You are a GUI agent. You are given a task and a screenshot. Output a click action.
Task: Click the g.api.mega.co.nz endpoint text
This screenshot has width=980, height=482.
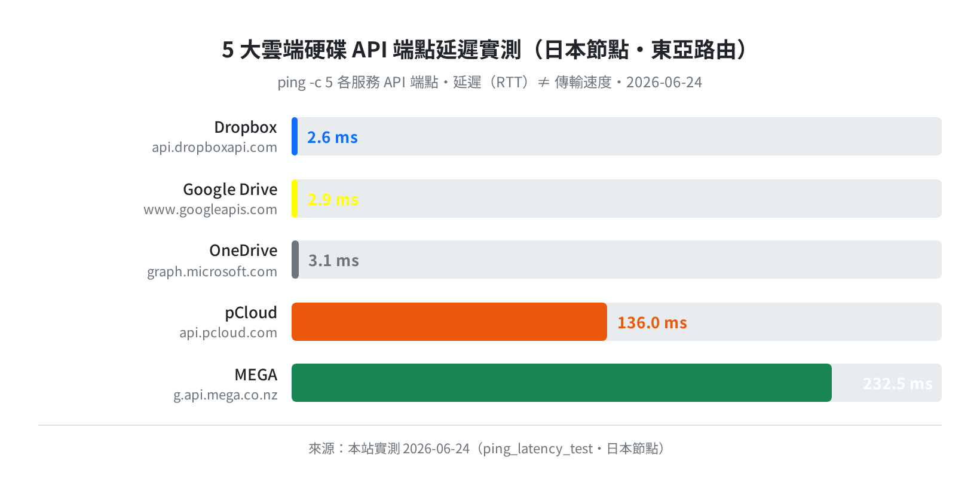[225, 395]
